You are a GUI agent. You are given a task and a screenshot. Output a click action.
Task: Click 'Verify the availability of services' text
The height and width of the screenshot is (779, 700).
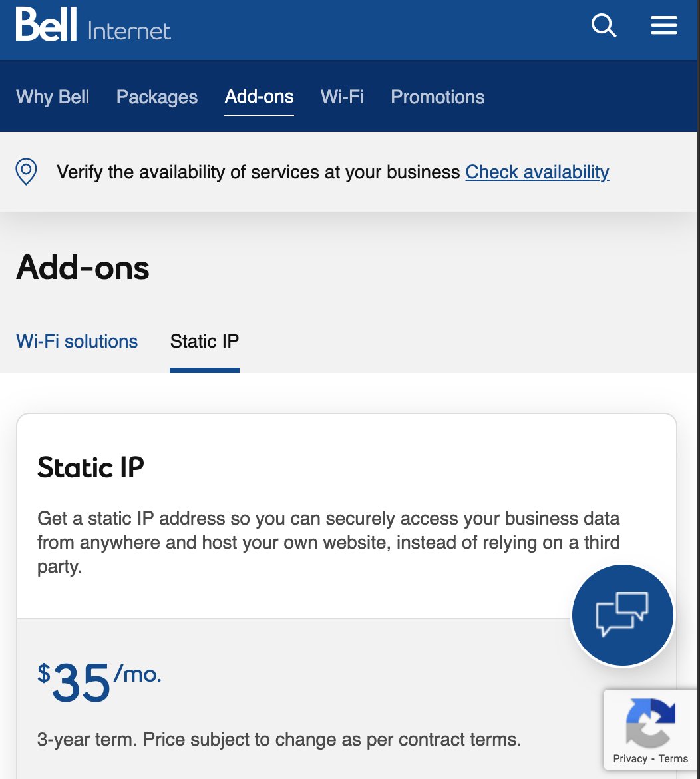(x=258, y=172)
